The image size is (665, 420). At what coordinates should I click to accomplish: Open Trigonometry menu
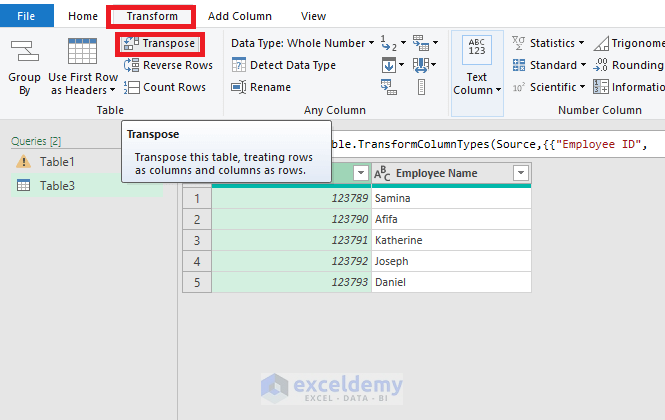(x=629, y=43)
